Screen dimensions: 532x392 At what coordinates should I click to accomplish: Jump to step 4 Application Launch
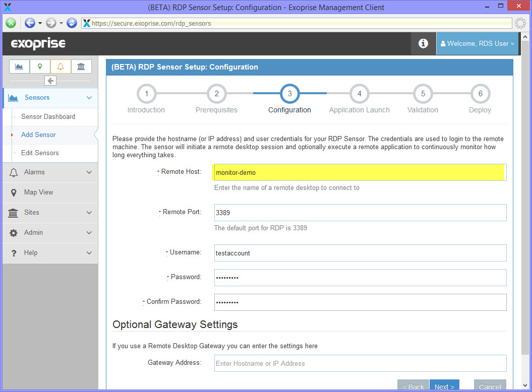point(360,94)
